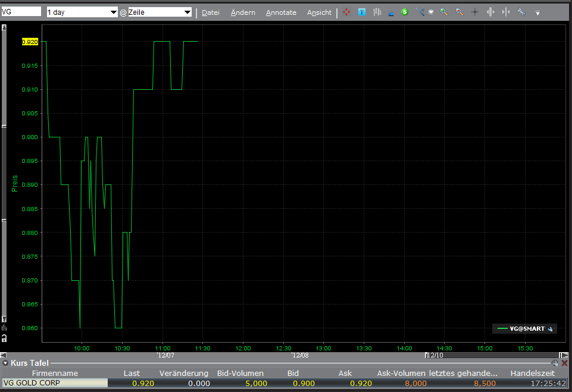Collapse the Kurs Tafel panel
Viewport: 572px width, 392px height.
[5, 362]
